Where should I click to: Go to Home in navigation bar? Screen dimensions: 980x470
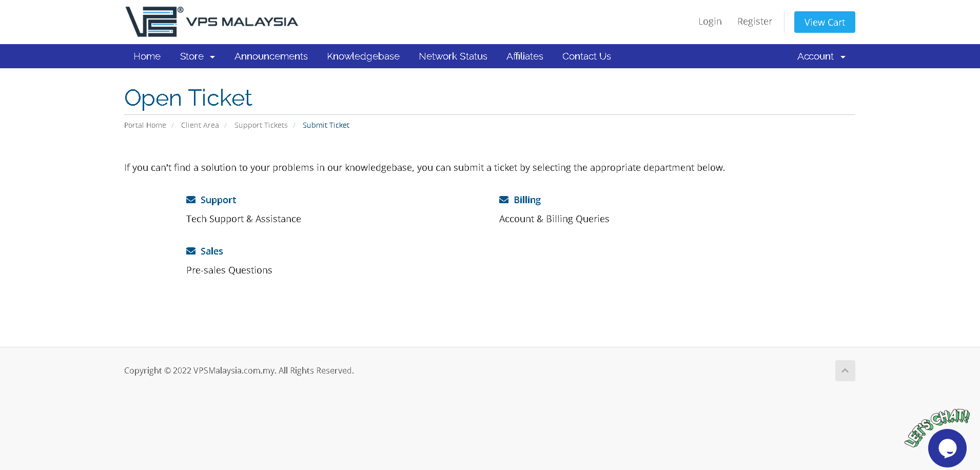pyautogui.click(x=147, y=56)
